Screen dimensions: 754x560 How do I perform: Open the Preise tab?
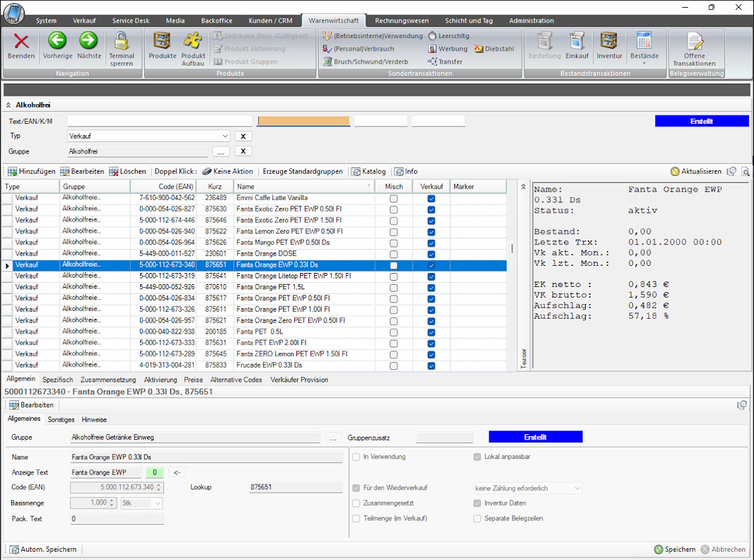[193, 380]
